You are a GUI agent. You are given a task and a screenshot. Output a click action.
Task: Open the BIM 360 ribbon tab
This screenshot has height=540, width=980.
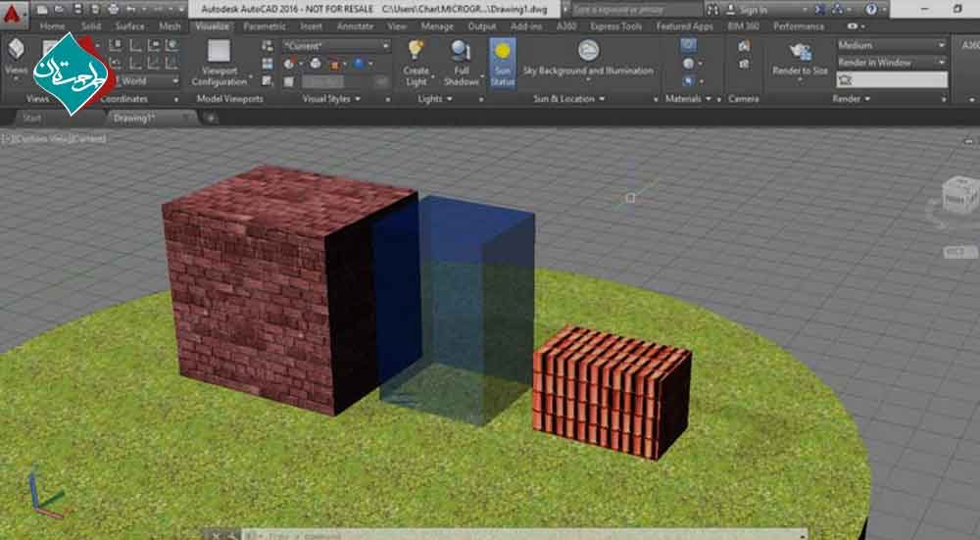click(743, 26)
